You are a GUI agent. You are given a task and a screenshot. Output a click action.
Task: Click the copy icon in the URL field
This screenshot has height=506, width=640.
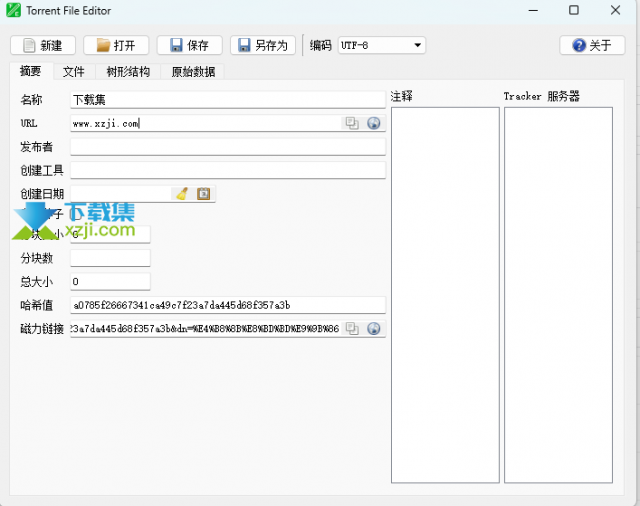click(x=352, y=123)
